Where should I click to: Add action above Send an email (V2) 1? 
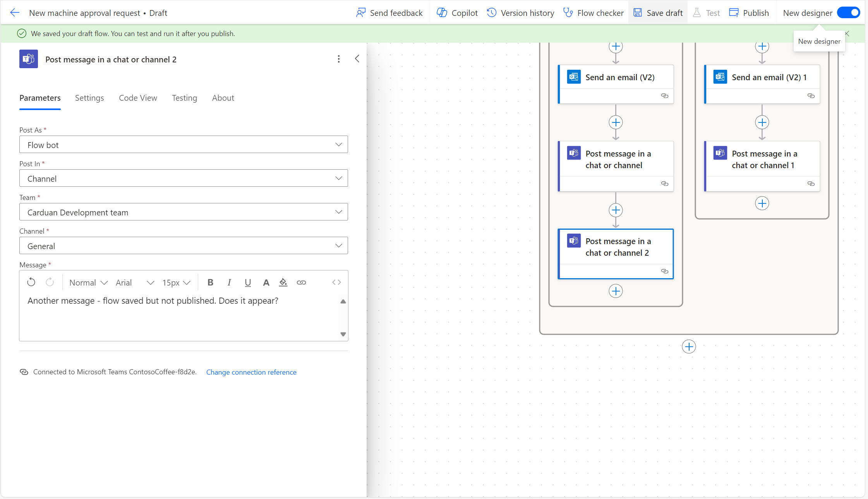(762, 46)
